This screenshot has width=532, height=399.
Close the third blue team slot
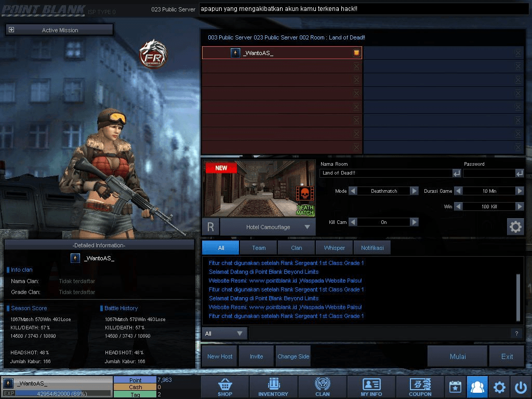(518, 79)
